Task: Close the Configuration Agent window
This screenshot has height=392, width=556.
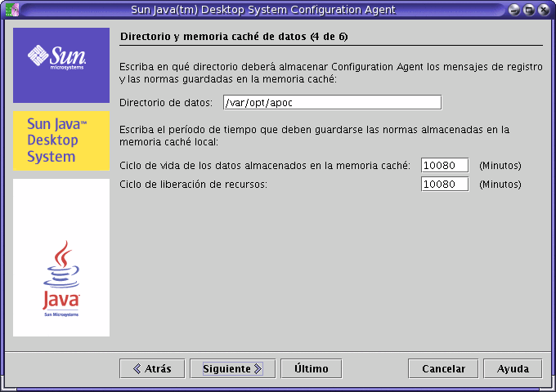Action: pos(544,10)
